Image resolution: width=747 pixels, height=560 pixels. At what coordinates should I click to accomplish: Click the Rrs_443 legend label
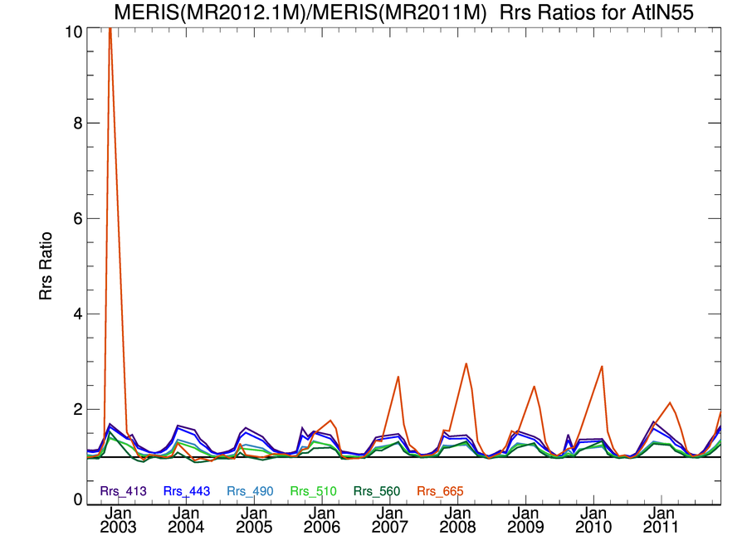coord(186,491)
